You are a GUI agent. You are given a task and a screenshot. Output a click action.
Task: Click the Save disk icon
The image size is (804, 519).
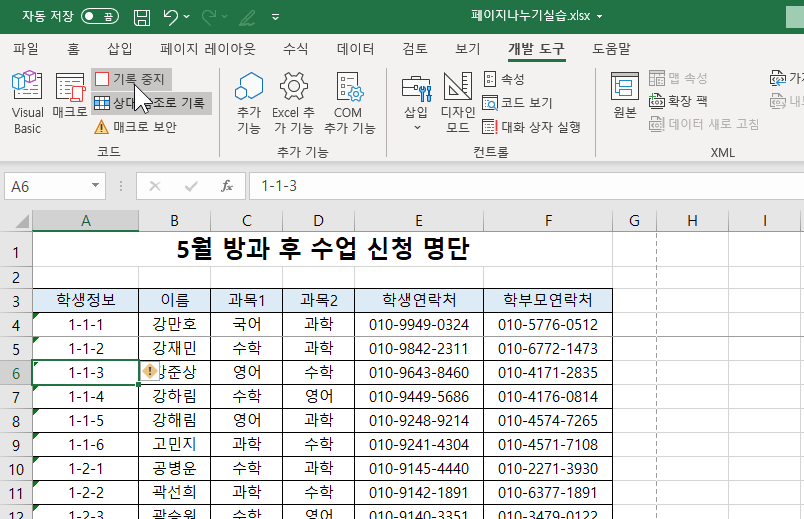[x=142, y=17]
